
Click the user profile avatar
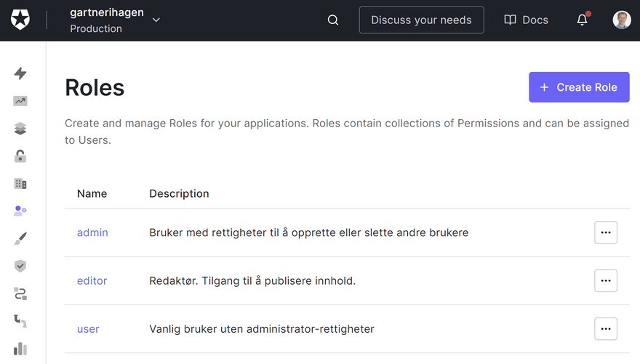coord(621,20)
